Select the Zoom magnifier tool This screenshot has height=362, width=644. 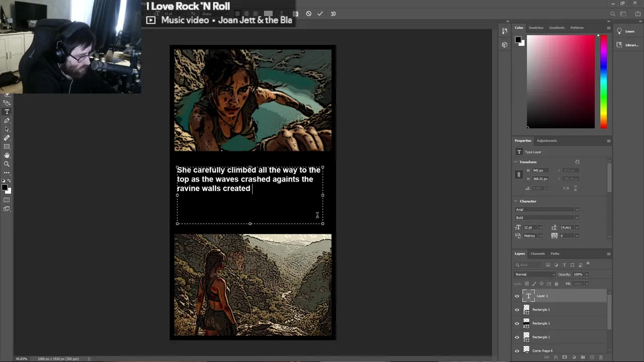(x=7, y=164)
